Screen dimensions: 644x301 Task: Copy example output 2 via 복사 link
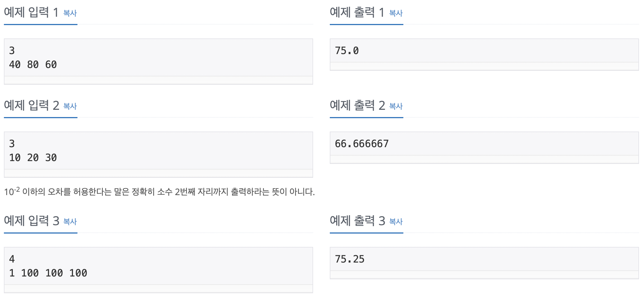(x=396, y=106)
